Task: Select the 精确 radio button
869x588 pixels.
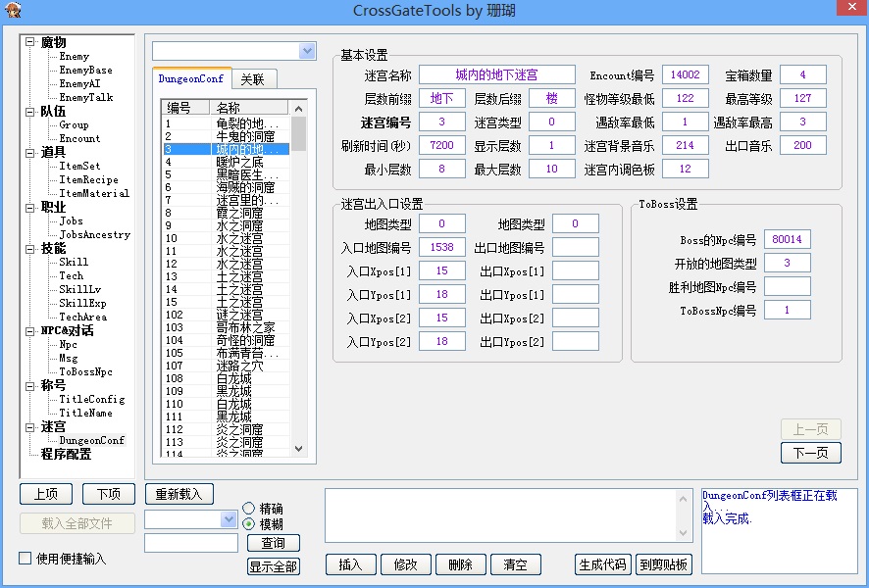Action: [248, 509]
